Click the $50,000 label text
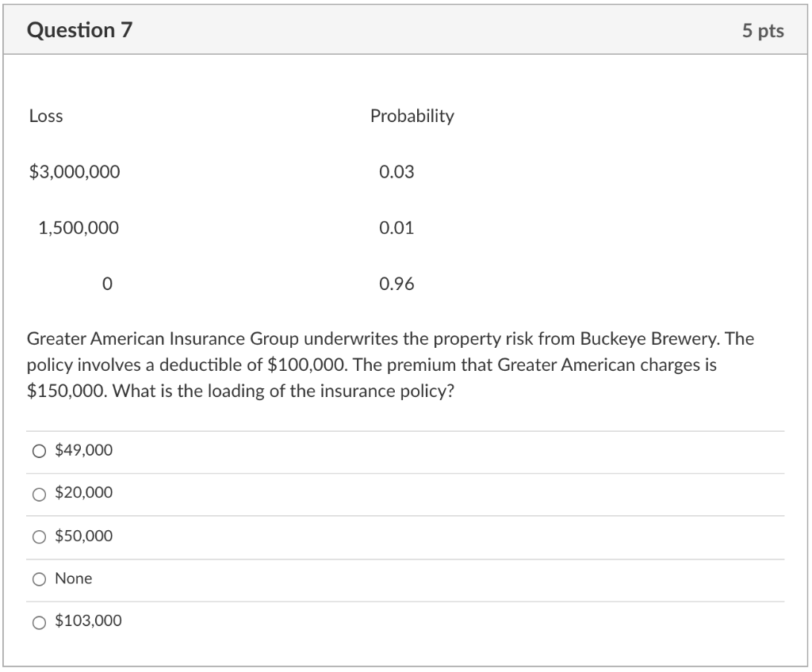This screenshot has height=672, width=812. (82, 535)
